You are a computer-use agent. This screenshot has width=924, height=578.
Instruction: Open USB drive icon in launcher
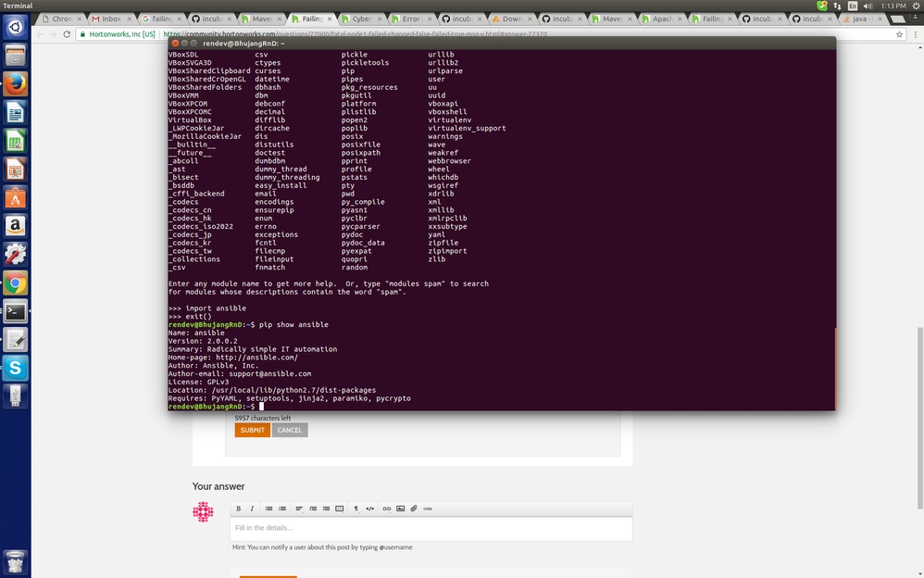coord(16,396)
